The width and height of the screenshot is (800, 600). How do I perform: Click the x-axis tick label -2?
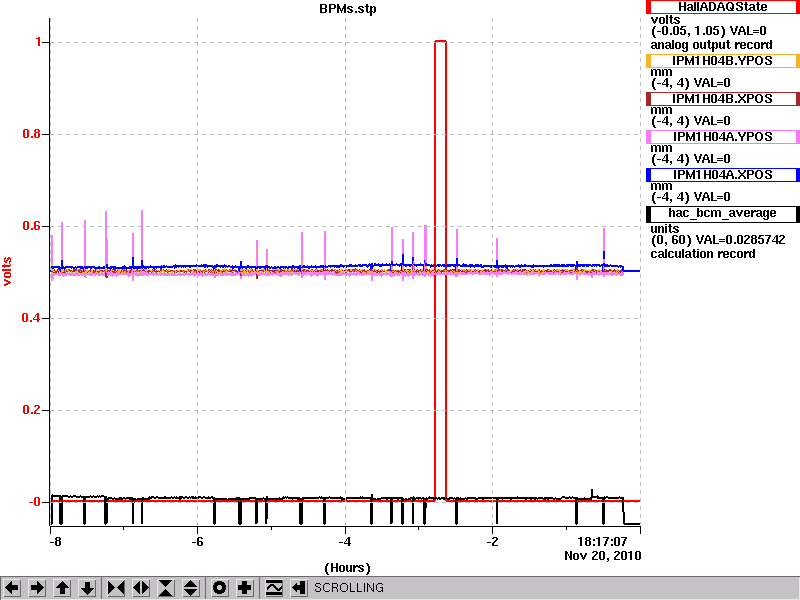(492, 541)
